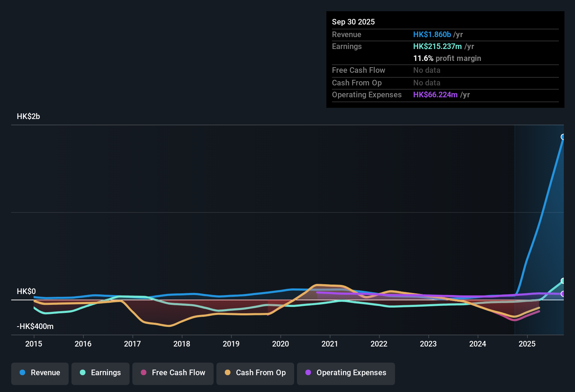Click the 11.6% profit margin text
The width and height of the screenshot is (575, 392).
click(447, 58)
